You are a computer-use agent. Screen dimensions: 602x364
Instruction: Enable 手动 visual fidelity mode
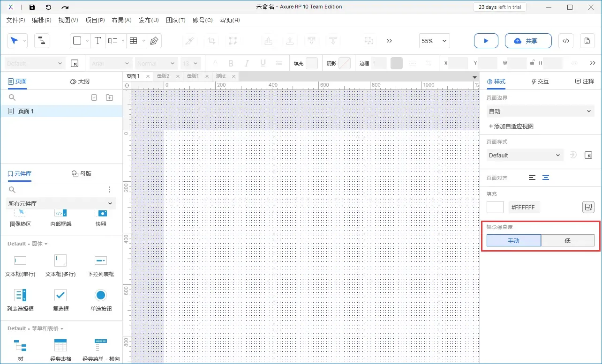[513, 240]
